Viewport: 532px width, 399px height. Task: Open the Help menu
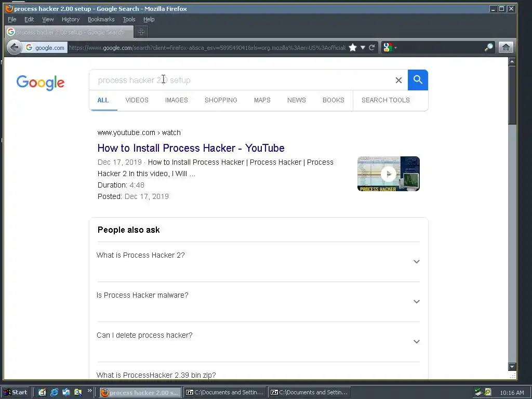pos(149,19)
